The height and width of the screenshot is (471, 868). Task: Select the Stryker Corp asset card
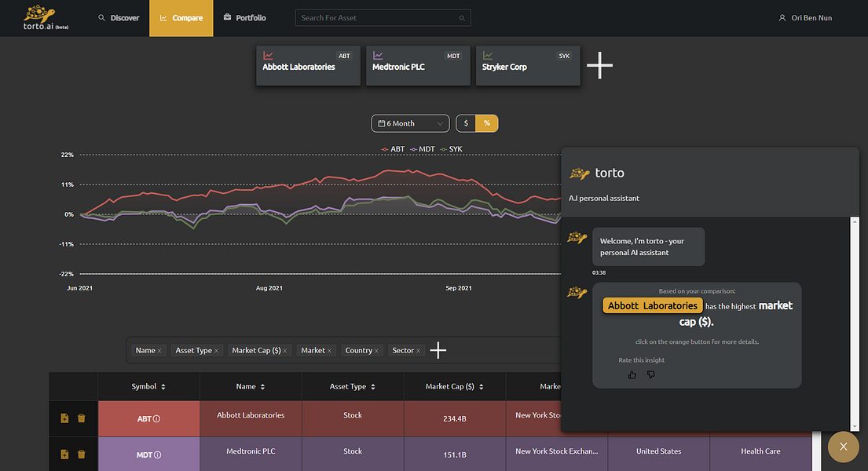[528, 66]
